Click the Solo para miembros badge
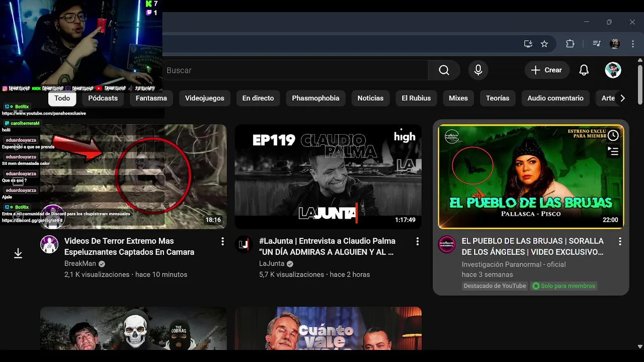Image resolution: width=644 pixels, height=362 pixels. click(x=563, y=286)
